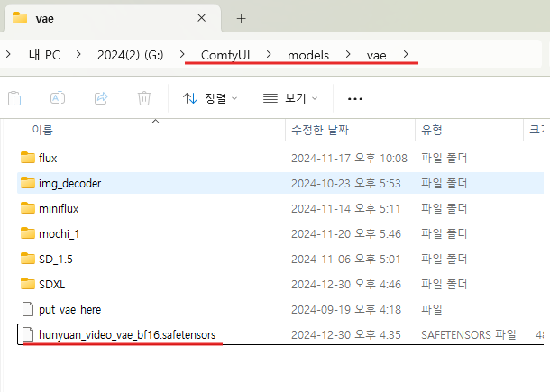This screenshot has width=550, height=392.
Task: Click the Paste toolbar icon
Action: pyautogui.click(x=14, y=98)
